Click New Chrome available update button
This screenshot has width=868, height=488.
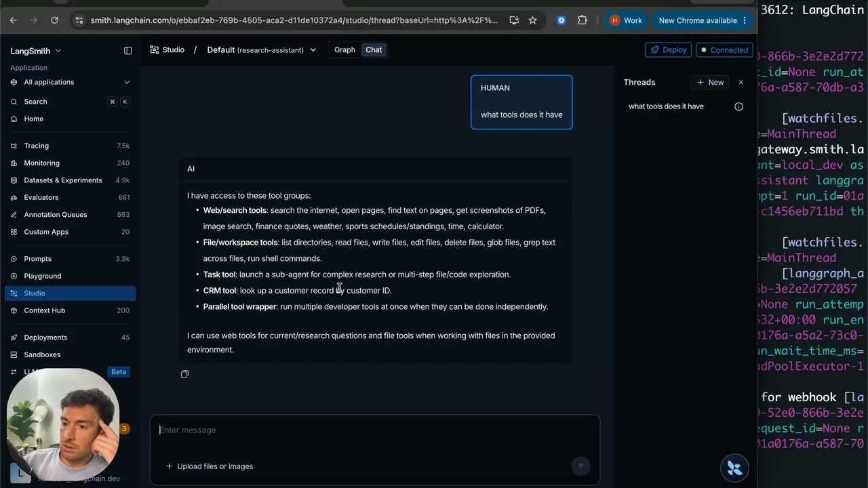click(703, 20)
